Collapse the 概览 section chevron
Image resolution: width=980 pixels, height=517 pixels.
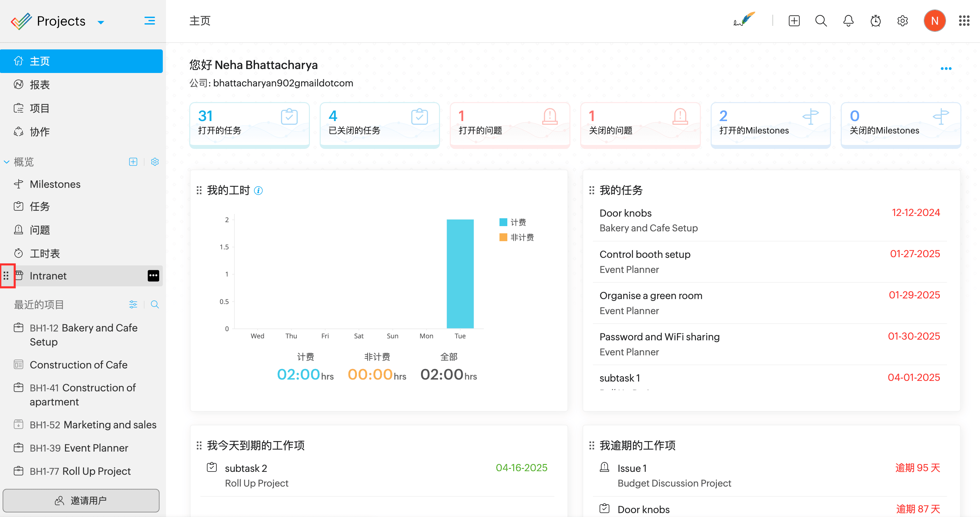7,162
